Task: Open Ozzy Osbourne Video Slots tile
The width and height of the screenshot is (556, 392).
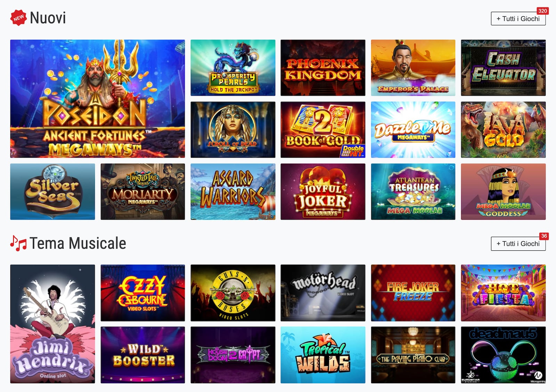Action: [x=143, y=293]
